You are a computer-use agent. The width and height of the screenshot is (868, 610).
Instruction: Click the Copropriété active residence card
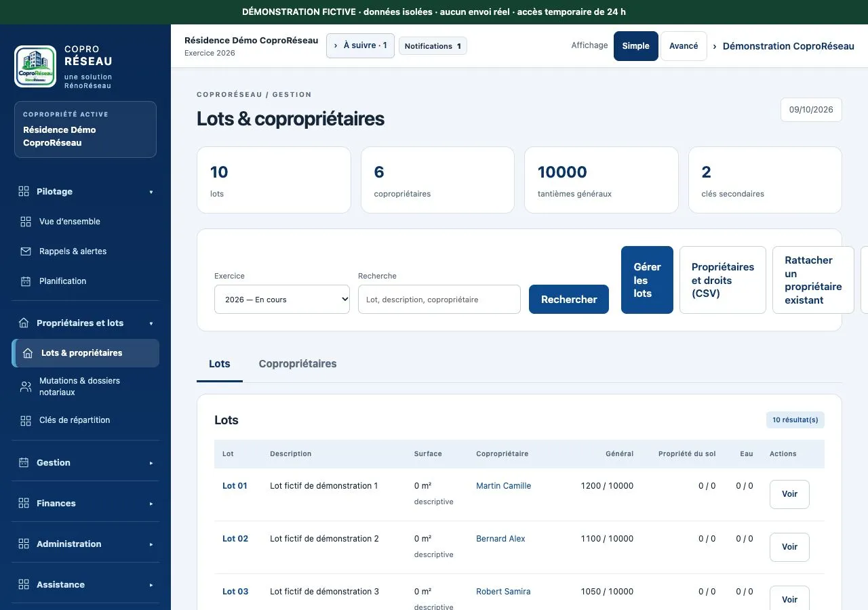click(x=85, y=129)
